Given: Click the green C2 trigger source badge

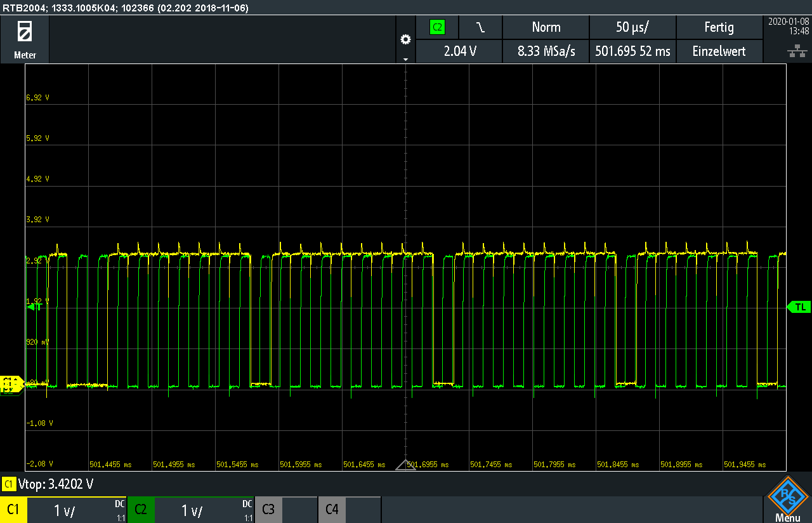Looking at the screenshot, I should coord(437,27).
